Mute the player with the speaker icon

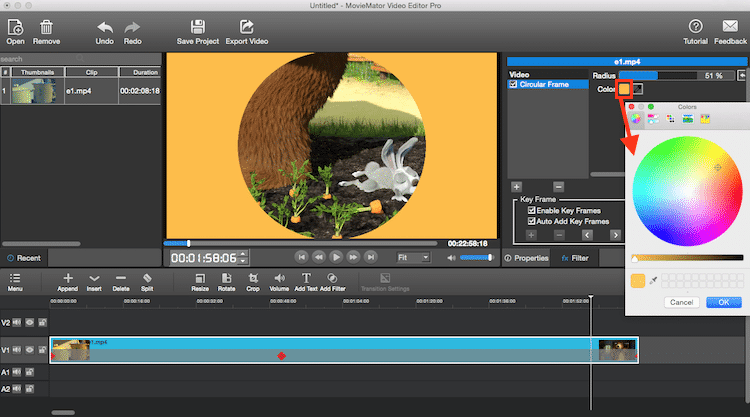coord(451,258)
